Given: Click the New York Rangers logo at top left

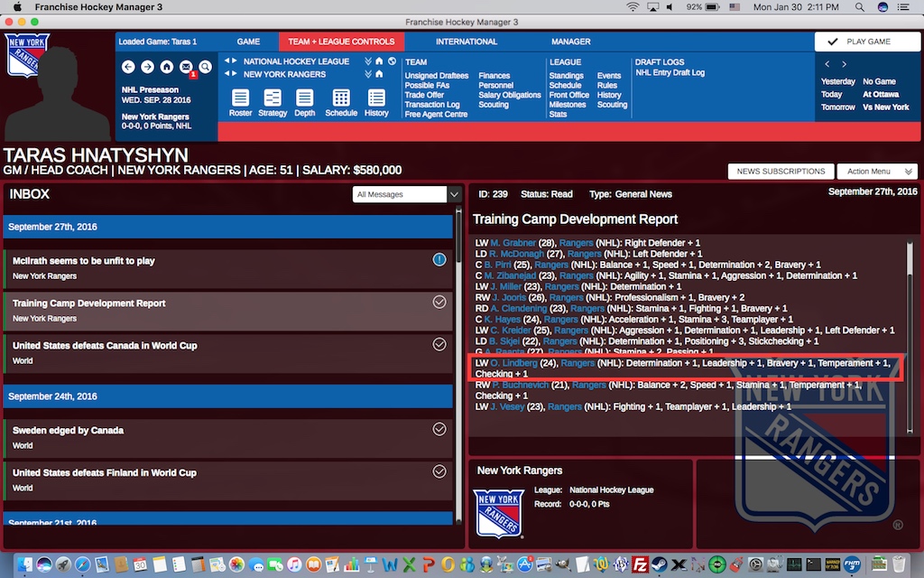Looking at the screenshot, I should [x=26, y=55].
